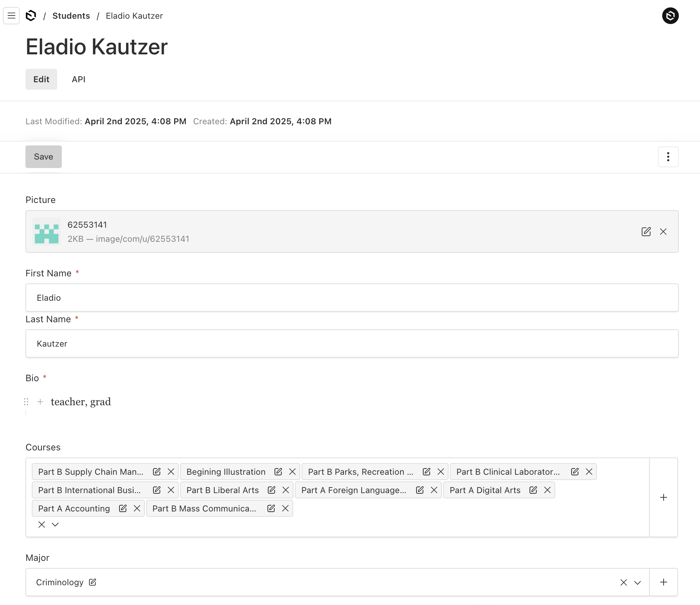Open the three-dot document actions menu
The image size is (700, 605).
pos(668,157)
